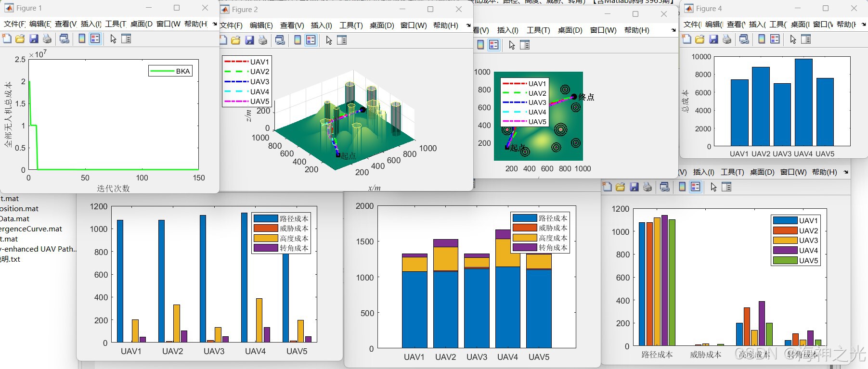Screen dimensions: 868x369
Task: Open 文件(F) menu in Figure 2
Action: click(231, 25)
